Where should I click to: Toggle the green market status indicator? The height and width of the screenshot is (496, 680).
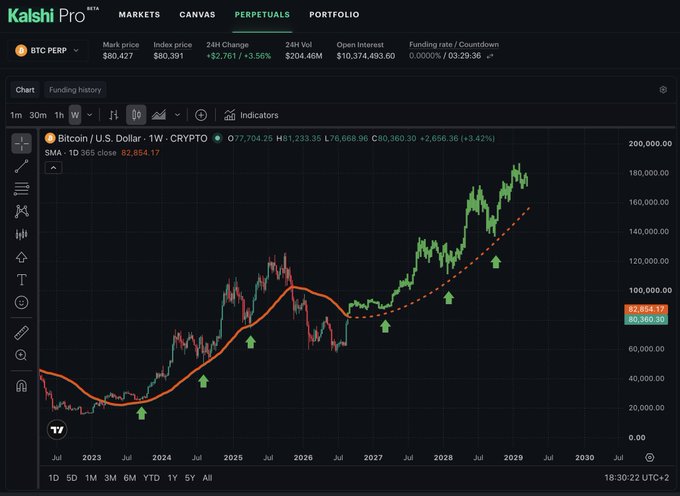[218, 138]
